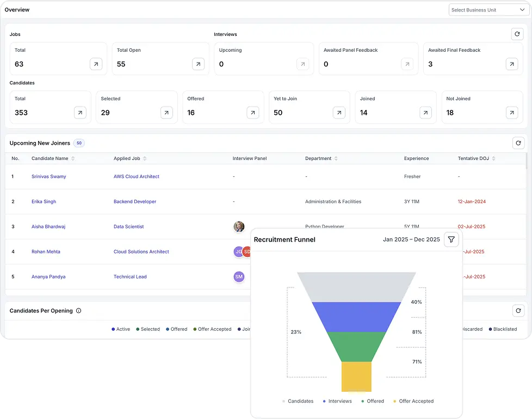Click the yellow Offer Accepted funnel segment
Image resolution: width=532 pixels, height=419 pixels.
[x=356, y=377]
